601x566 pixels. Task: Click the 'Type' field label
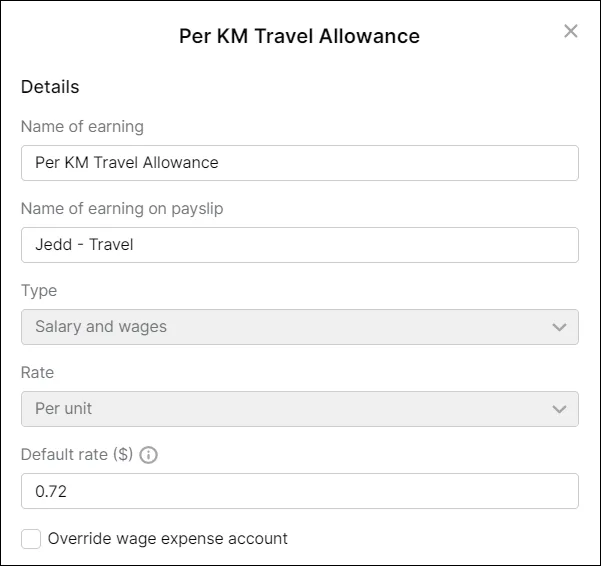(39, 291)
